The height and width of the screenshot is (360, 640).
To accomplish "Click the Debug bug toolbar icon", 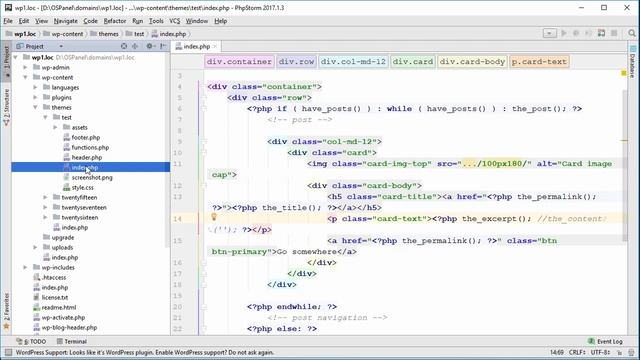I will tap(576, 33).
